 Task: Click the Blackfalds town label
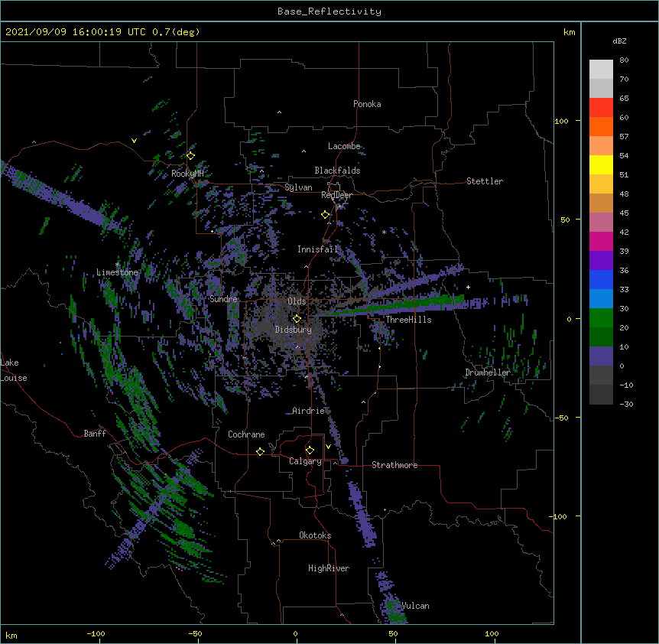[337, 171]
